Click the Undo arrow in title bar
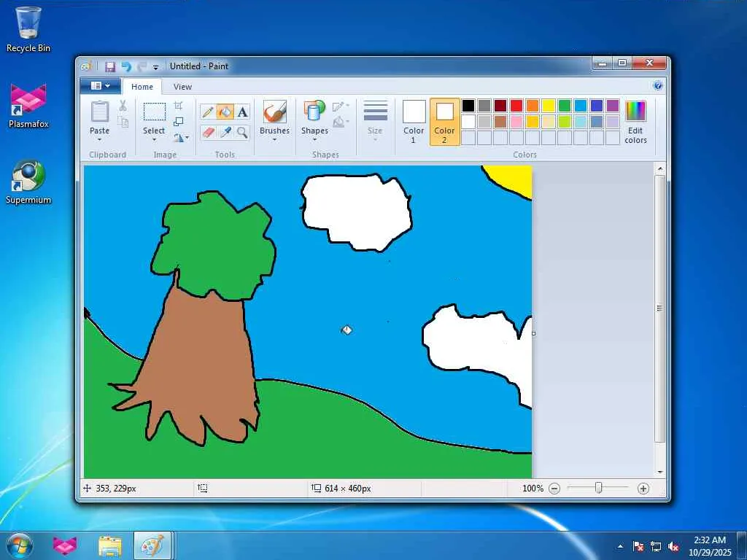 point(125,66)
